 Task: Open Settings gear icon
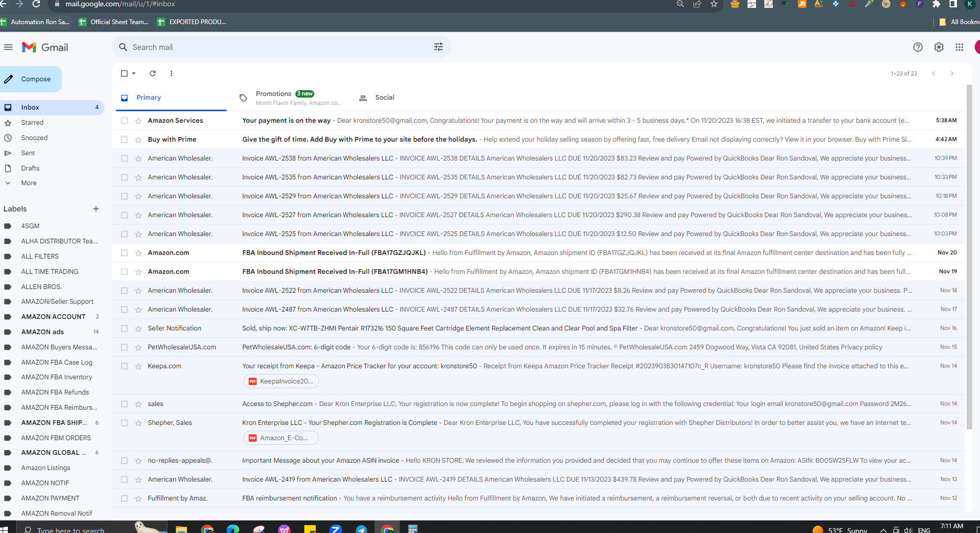pos(939,47)
